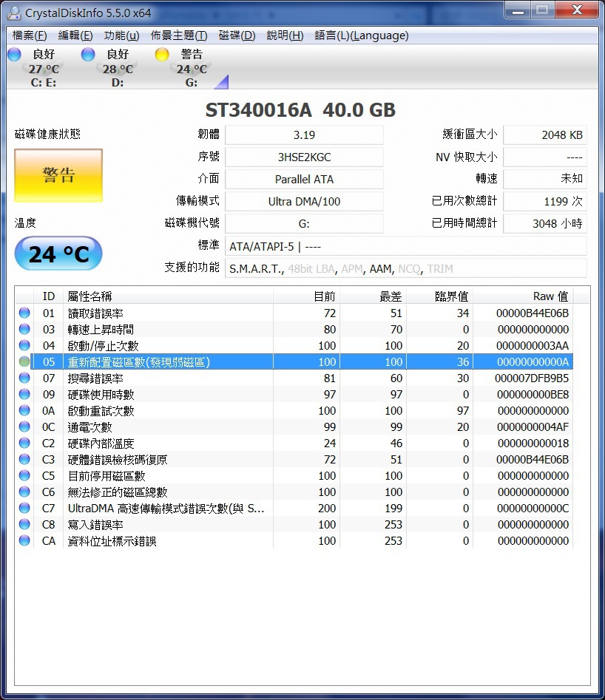Select the 轉速上昇時間 attribute name
Viewport: 605px width, 700px height.
tap(101, 330)
